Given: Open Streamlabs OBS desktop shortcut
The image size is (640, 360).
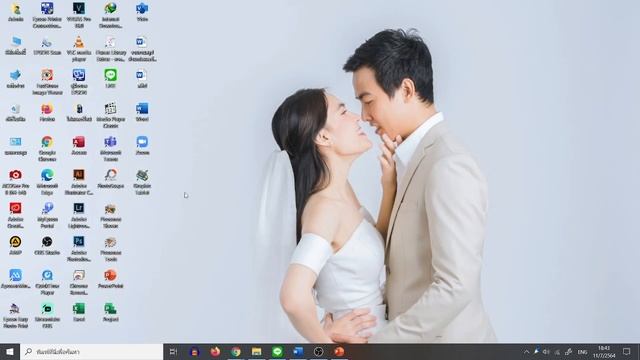Looking at the screenshot, I should [x=47, y=316].
